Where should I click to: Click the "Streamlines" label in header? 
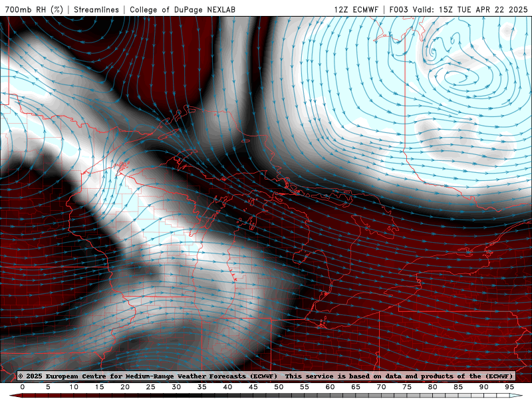[x=96, y=9]
